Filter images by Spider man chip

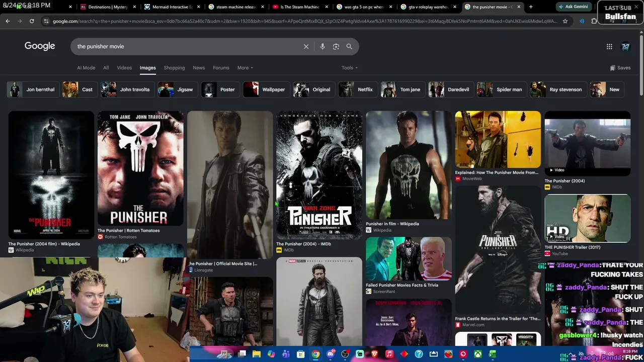pos(501,89)
